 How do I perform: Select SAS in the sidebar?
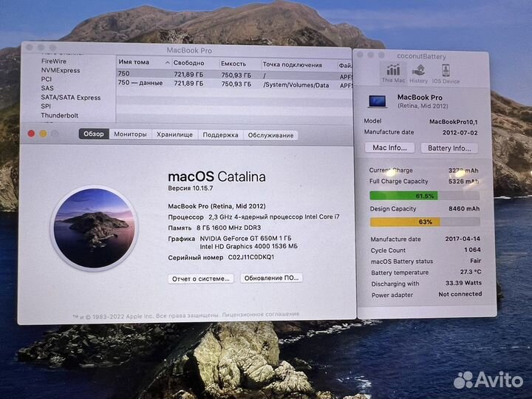(47, 88)
